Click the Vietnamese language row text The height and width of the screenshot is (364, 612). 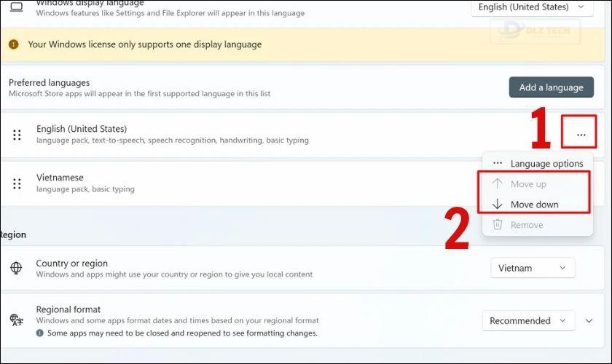(x=60, y=178)
